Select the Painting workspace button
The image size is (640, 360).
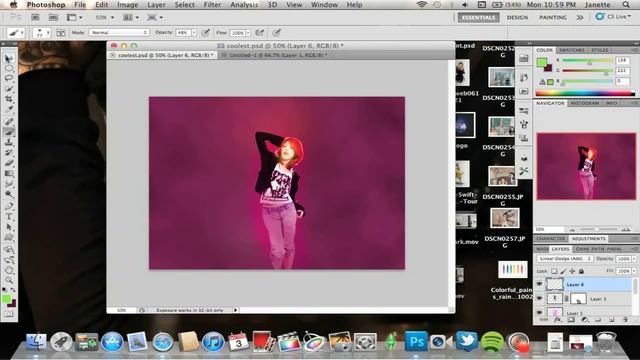(553, 18)
